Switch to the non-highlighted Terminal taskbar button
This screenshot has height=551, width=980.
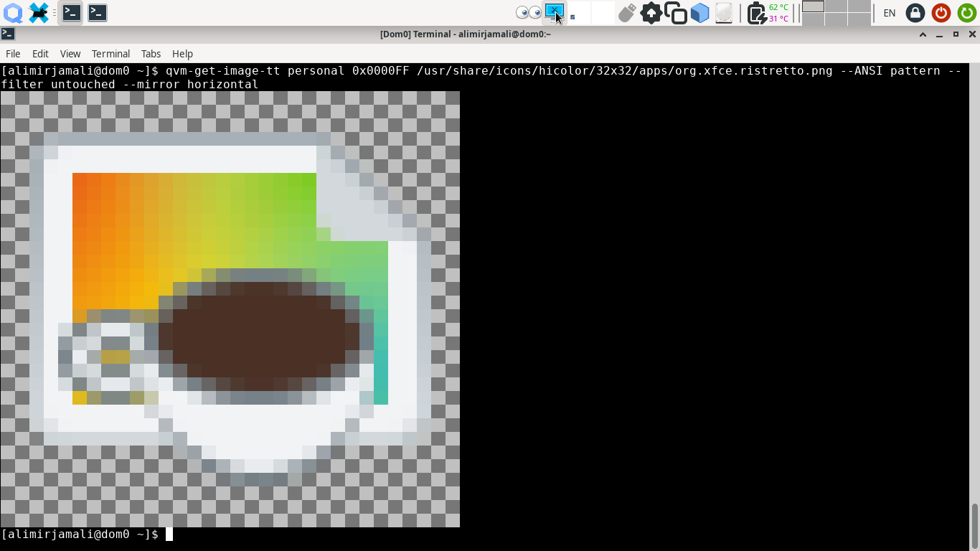click(x=98, y=12)
